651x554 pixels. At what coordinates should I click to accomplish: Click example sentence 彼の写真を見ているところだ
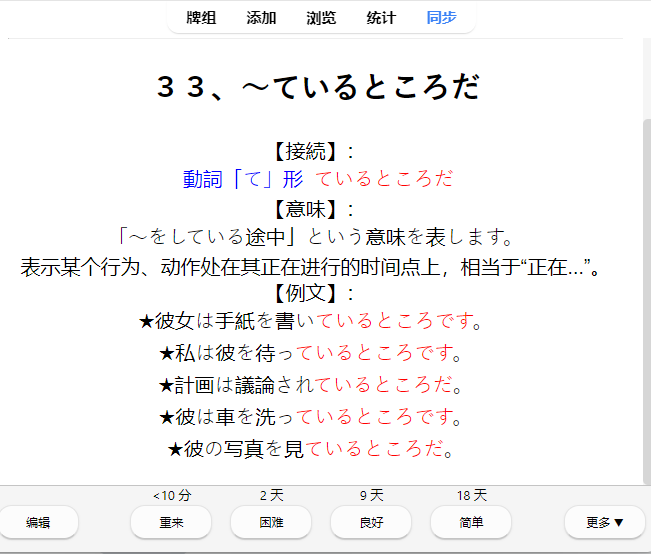[310, 449]
